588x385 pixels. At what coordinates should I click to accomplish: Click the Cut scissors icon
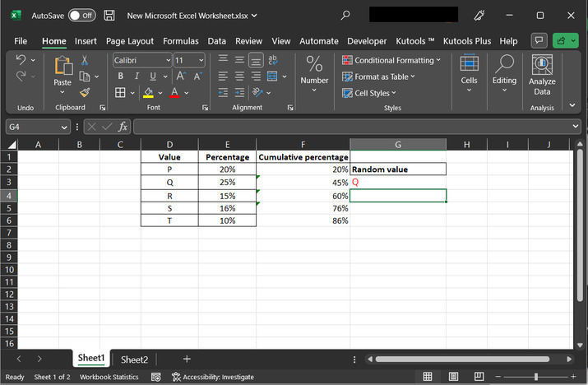86,60
